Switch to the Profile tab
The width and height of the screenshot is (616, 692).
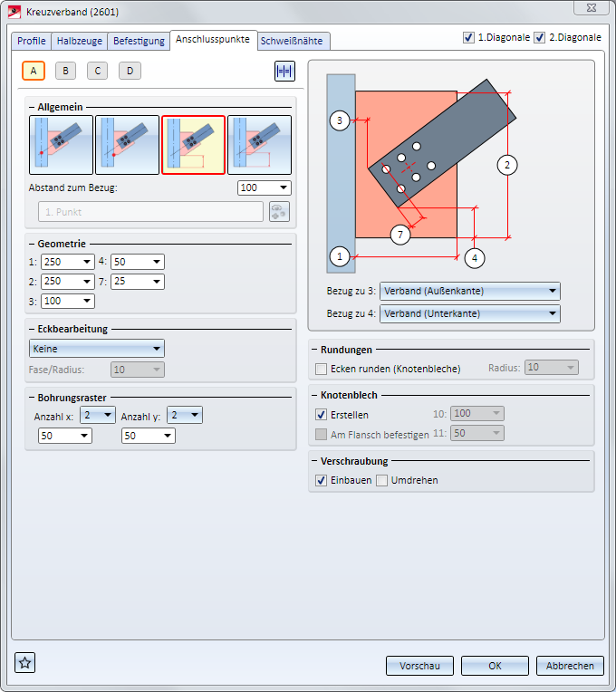click(x=32, y=41)
